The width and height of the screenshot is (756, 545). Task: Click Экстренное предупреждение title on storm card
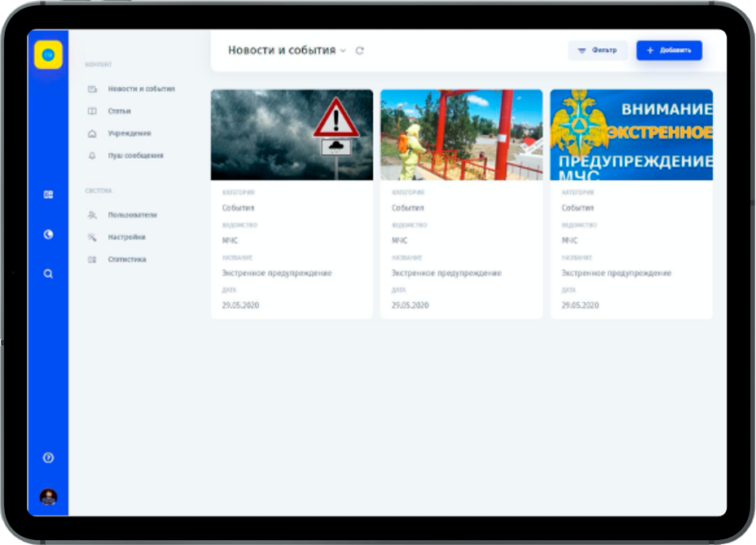(277, 273)
